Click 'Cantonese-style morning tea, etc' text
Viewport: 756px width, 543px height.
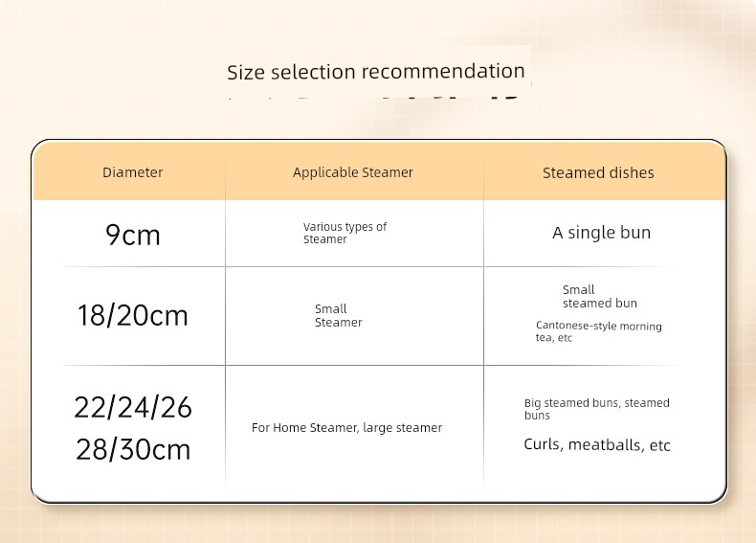tap(598, 331)
